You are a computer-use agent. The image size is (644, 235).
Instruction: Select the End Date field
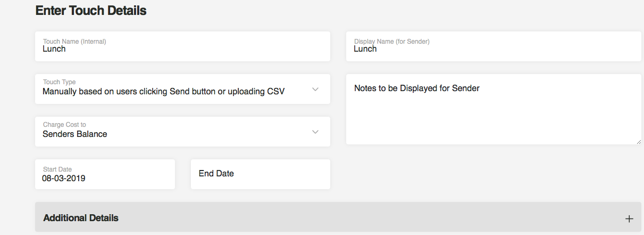point(260,174)
